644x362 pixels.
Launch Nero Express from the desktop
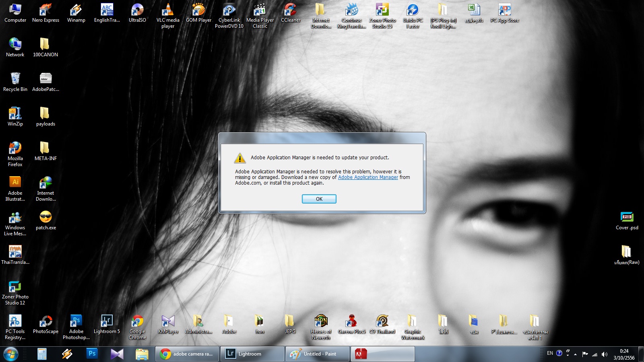[x=45, y=12]
